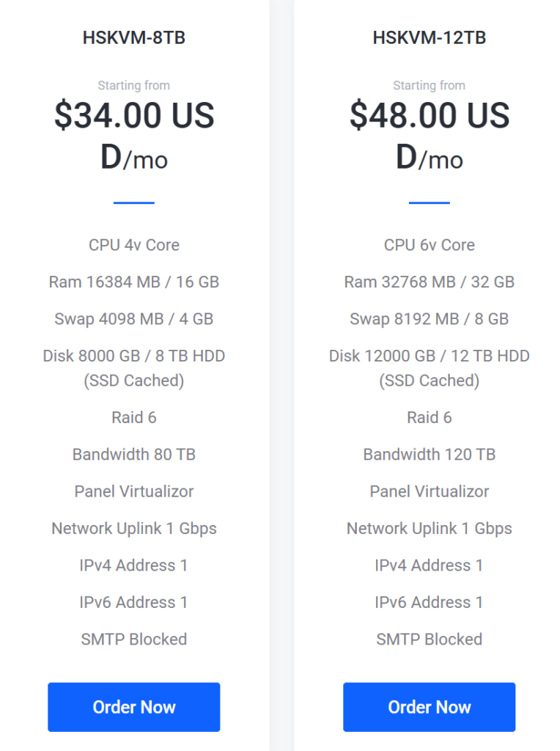Click the CPU 4v Core spec
560x751 pixels.
coord(134,245)
